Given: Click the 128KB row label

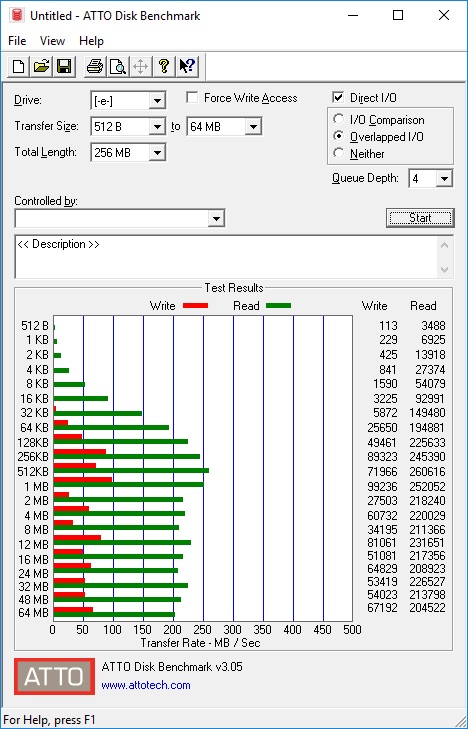Looking at the screenshot, I should pos(33,442).
